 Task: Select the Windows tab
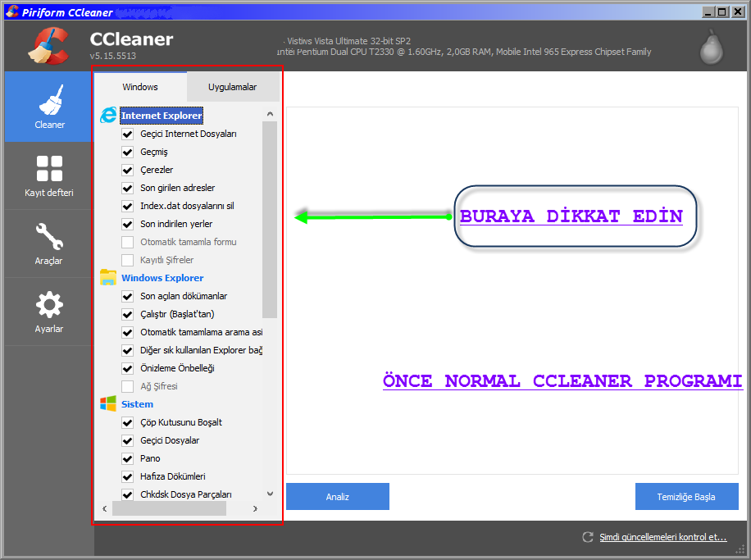[140, 87]
